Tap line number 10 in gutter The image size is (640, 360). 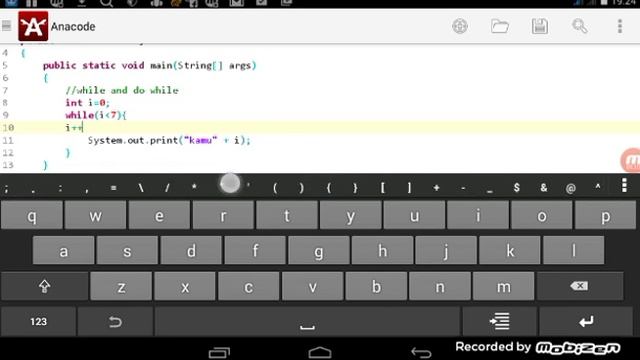(x=8, y=127)
